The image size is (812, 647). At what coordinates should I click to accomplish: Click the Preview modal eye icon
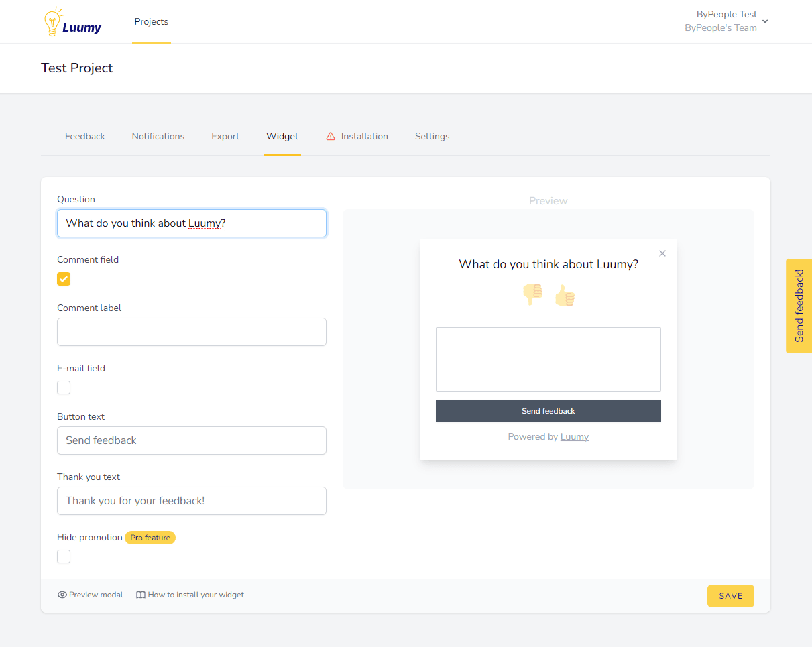pyautogui.click(x=62, y=595)
